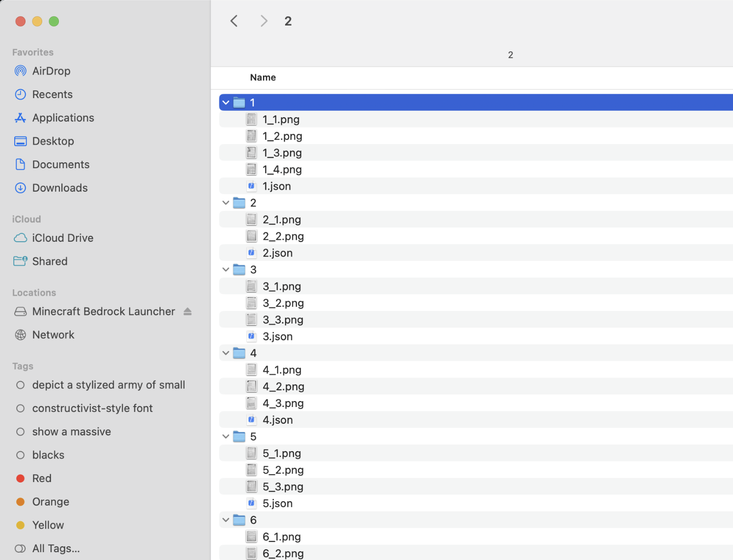Eject the Minecraft Bedrock Launcher disk
This screenshot has width=733, height=560.
tap(187, 312)
